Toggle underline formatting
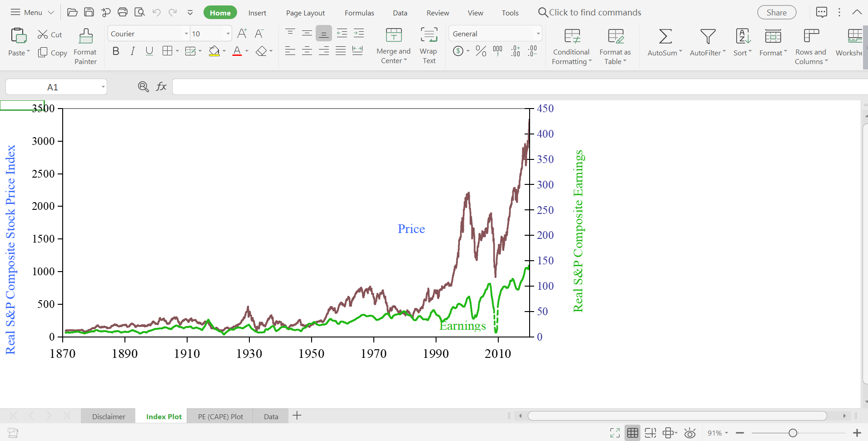The height and width of the screenshot is (441, 868). pyautogui.click(x=149, y=51)
